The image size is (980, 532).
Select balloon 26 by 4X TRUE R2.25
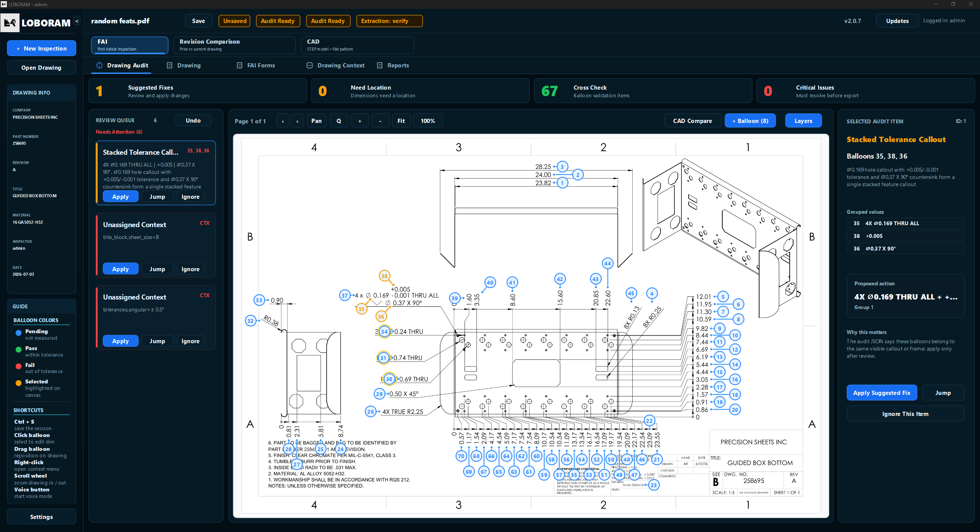tap(370, 412)
